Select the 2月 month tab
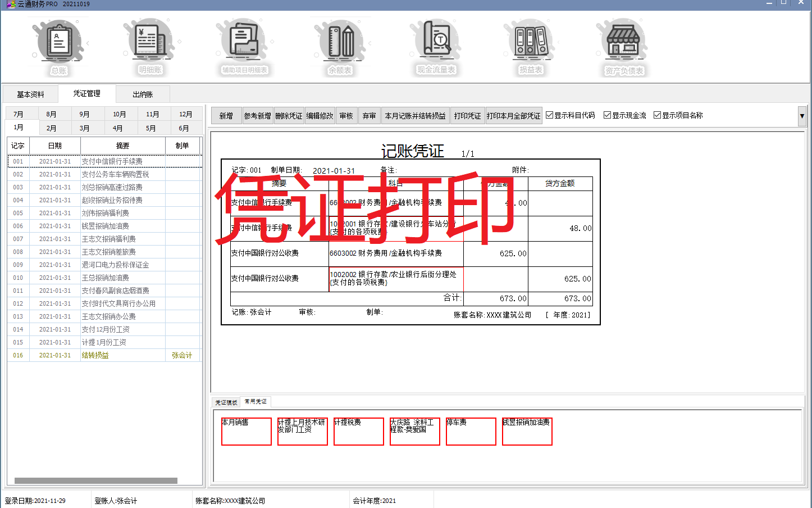Image resolution: width=812 pixels, height=508 pixels. coord(51,128)
